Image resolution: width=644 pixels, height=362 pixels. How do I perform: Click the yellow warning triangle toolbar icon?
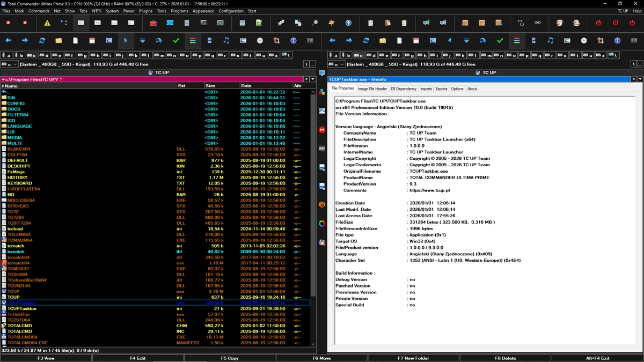pyautogui.click(x=47, y=23)
